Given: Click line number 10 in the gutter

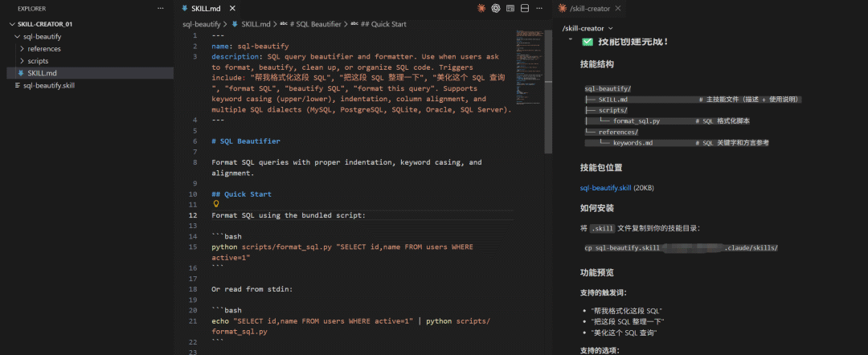Looking at the screenshot, I should coord(193,194).
